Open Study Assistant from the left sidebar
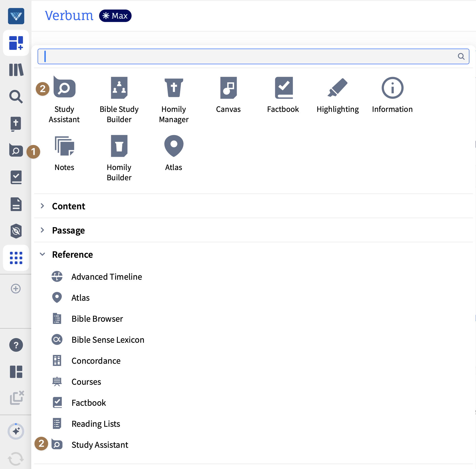Viewport: 476px width, 469px height. click(x=16, y=150)
